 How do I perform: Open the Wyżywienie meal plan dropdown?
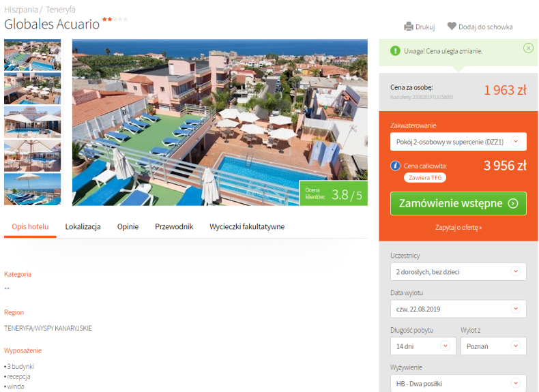(x=458, y=383)
